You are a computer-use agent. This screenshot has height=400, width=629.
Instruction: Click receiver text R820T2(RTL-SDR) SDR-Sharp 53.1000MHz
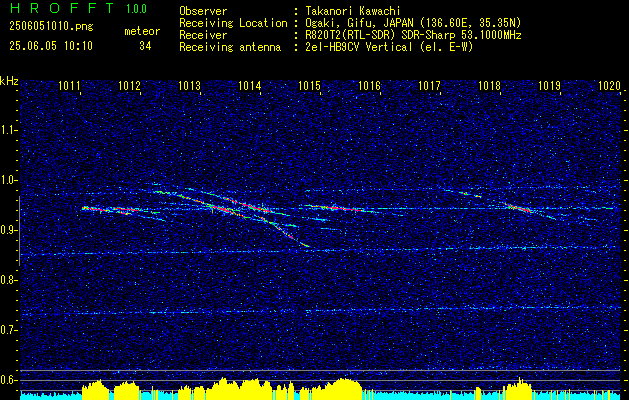413,35
